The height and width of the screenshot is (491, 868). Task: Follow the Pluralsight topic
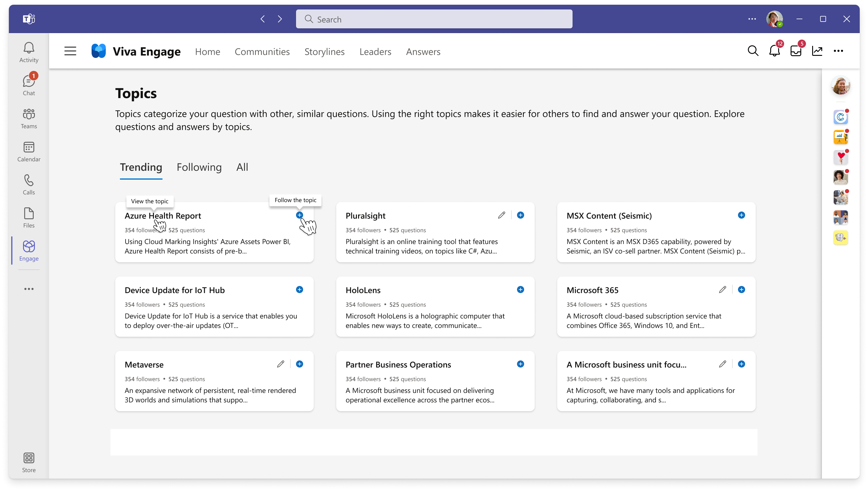[521, 215]
